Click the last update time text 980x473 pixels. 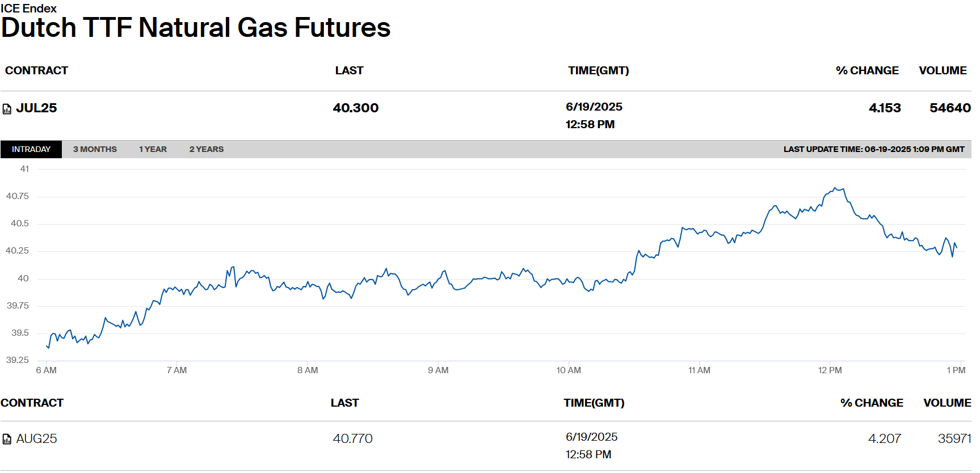874,149
